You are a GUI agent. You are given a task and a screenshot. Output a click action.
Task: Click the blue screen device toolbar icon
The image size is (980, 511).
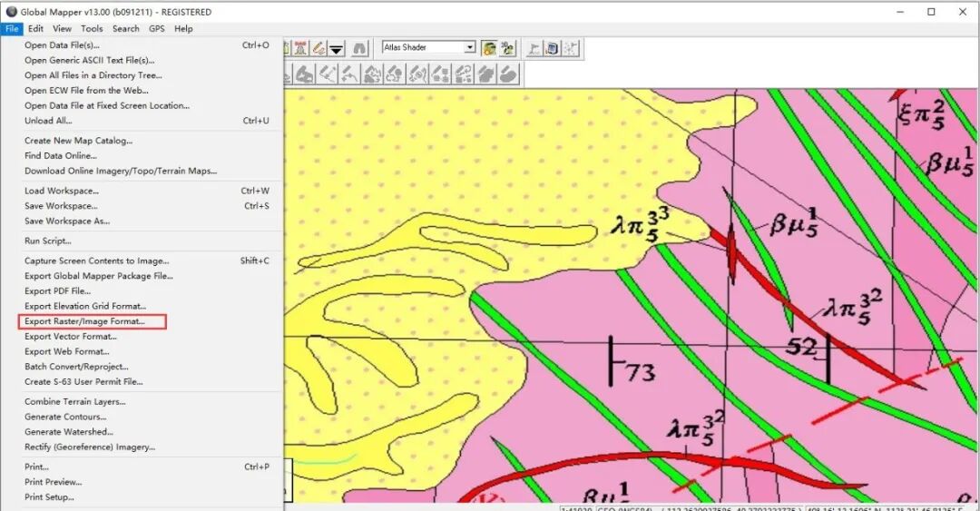[552, 48]
